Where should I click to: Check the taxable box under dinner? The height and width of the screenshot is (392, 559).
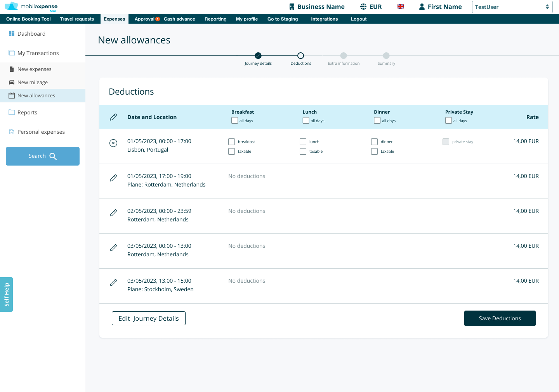click(375, 152)
